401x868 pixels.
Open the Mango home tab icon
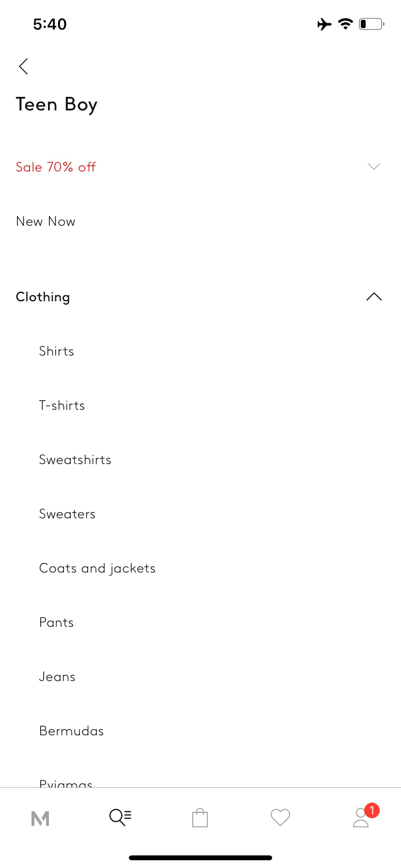tap(40, 819)
